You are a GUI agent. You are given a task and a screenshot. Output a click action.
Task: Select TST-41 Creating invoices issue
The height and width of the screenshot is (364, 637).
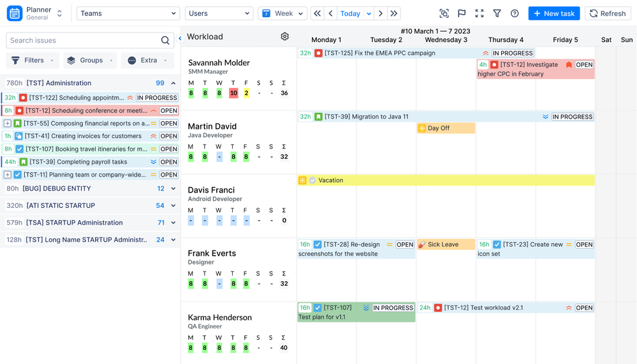tap(90, 136)
